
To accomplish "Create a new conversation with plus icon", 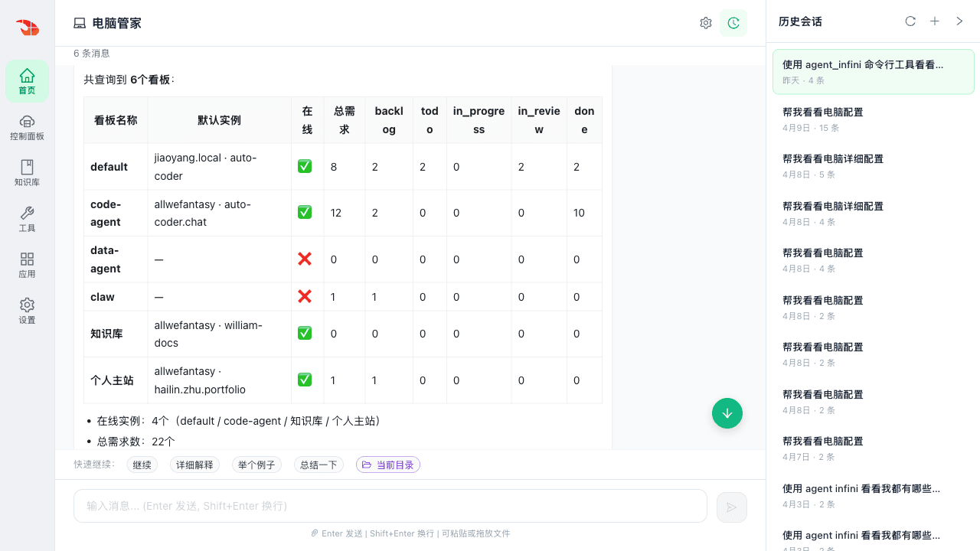I will point(935,21).
